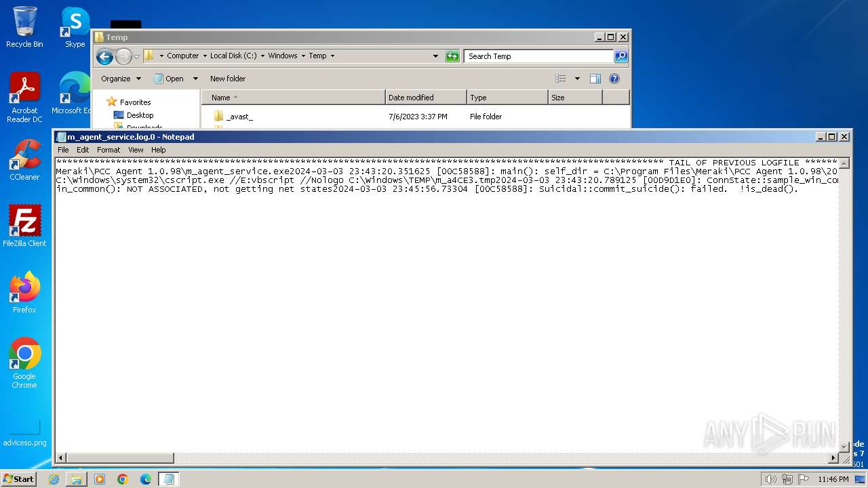Click the search magnifier in Explorer
This screenshot has height=488, width=868.
620,56
